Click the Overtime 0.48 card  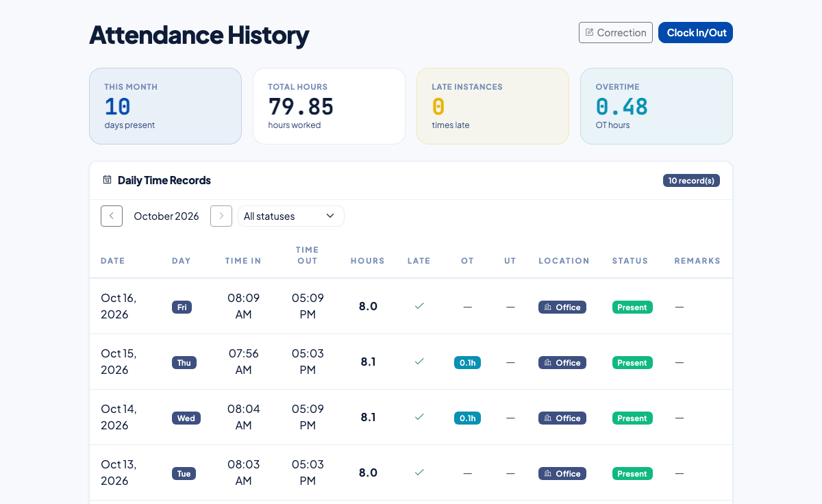point(656,106)
